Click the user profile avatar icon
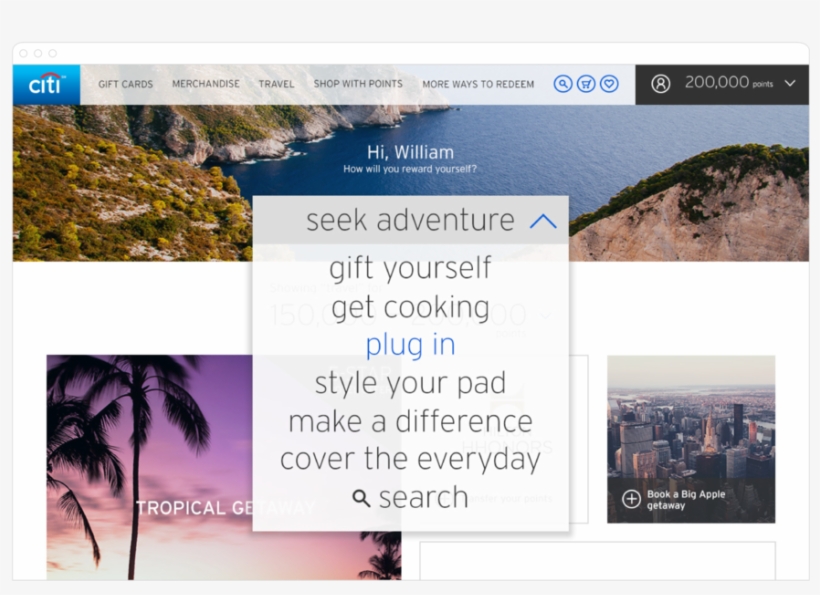This screenshot has height=595, width=820. click(x=660, y=84)
